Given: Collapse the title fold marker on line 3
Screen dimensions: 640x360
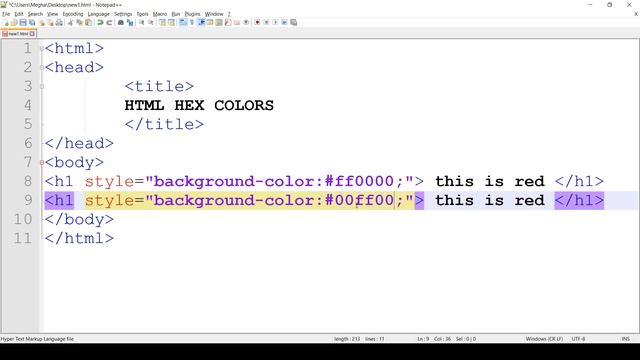Looking at the screenshot, I should (x=42, y=87).
